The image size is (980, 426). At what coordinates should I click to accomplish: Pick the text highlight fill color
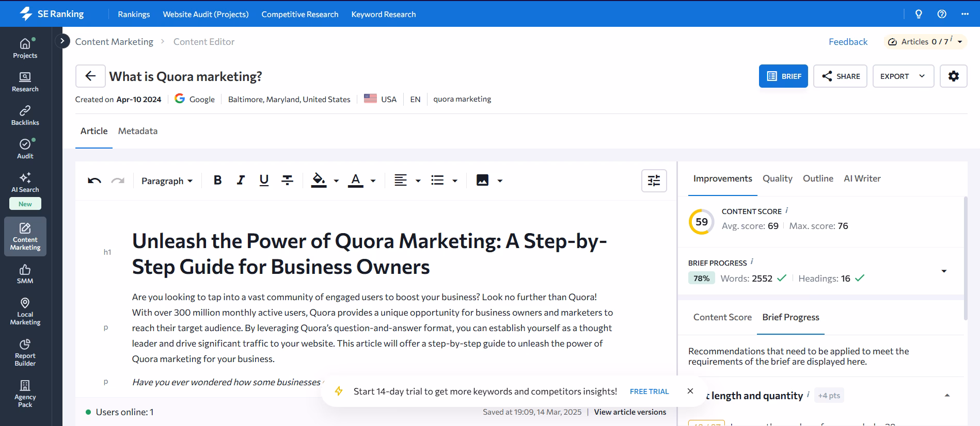[x=319, y=181]
